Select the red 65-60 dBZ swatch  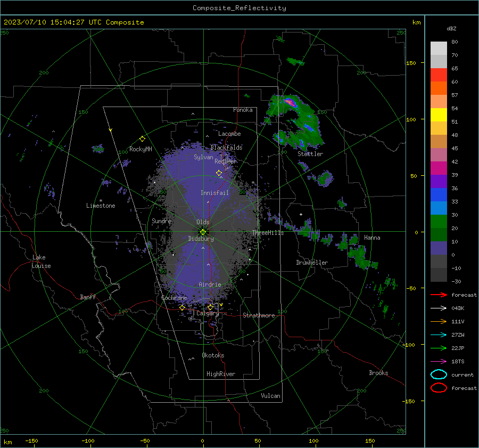tap(439, 75)
